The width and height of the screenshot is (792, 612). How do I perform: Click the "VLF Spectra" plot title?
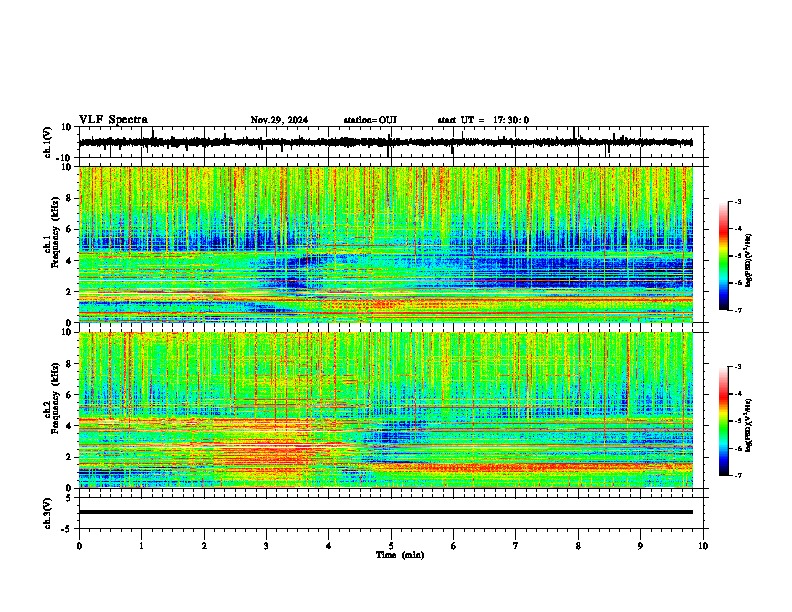point(113,120)
